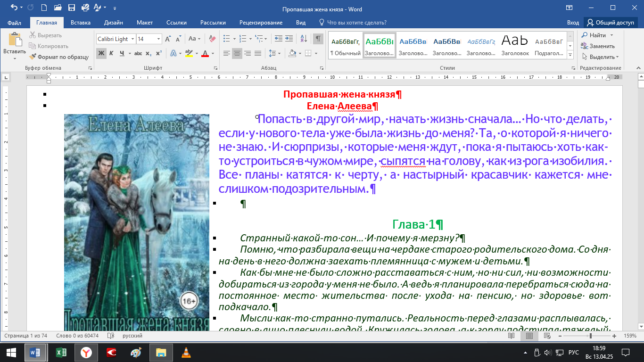The image size is (644, 362).
Task: Click the Copy (Копировать) icon
Action: point(33,46)
